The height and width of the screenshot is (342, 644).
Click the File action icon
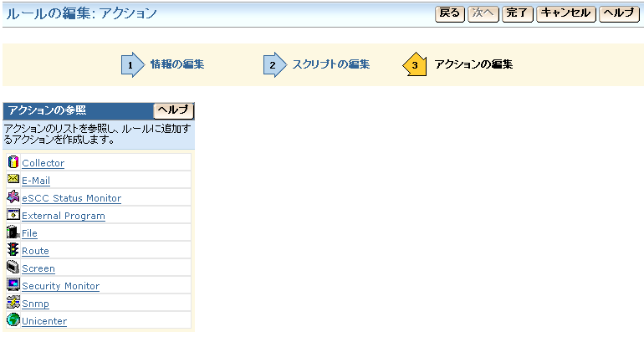click(13, 232)
